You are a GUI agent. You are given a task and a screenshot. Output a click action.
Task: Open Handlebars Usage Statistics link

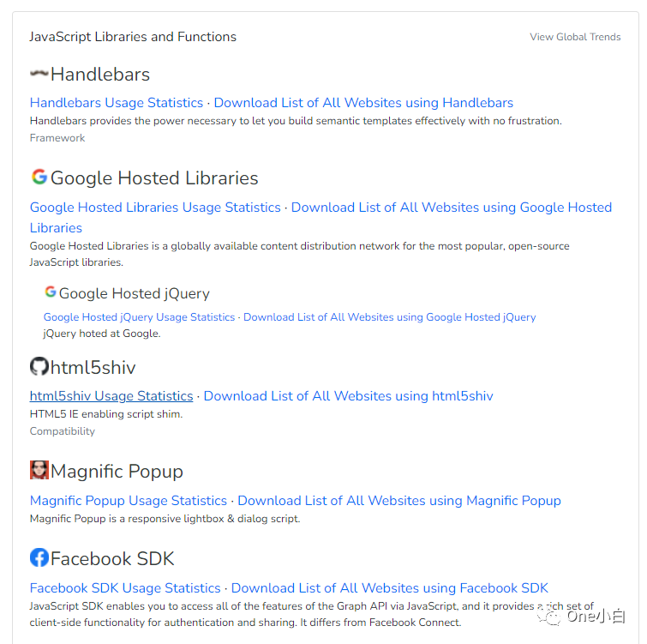(x=117, y=103)
